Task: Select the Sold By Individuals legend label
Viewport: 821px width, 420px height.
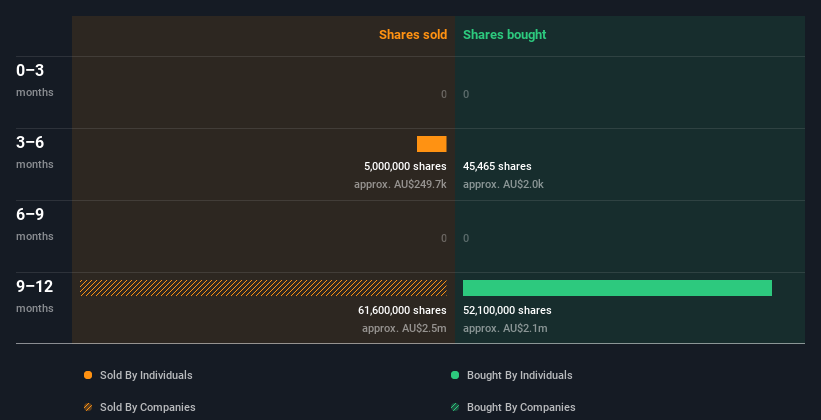Action: [146, 375]
